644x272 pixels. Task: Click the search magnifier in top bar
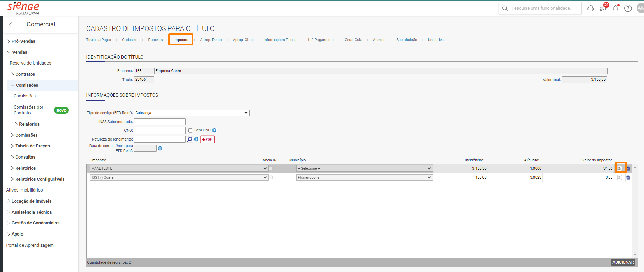(505, 8)
